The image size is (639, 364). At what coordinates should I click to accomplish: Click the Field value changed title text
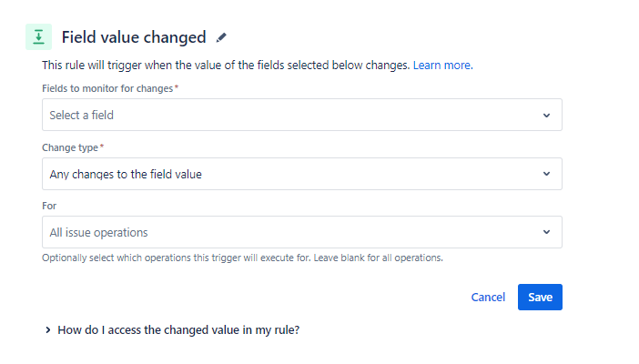click(x=134, y=37)
